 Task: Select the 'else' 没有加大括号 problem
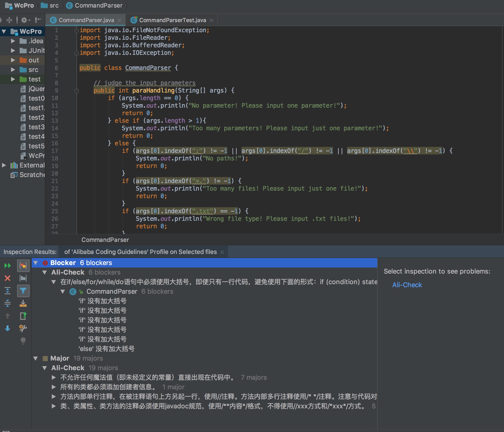107,349
